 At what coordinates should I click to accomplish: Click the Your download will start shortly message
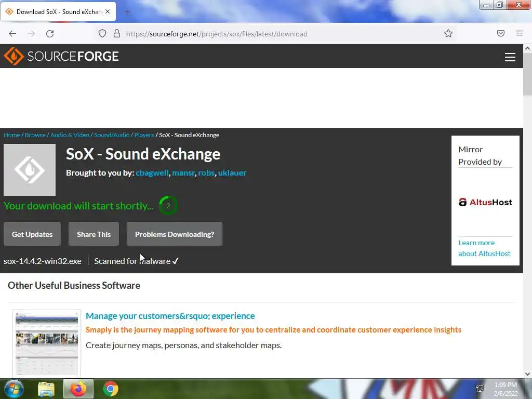tap(78, 206)
